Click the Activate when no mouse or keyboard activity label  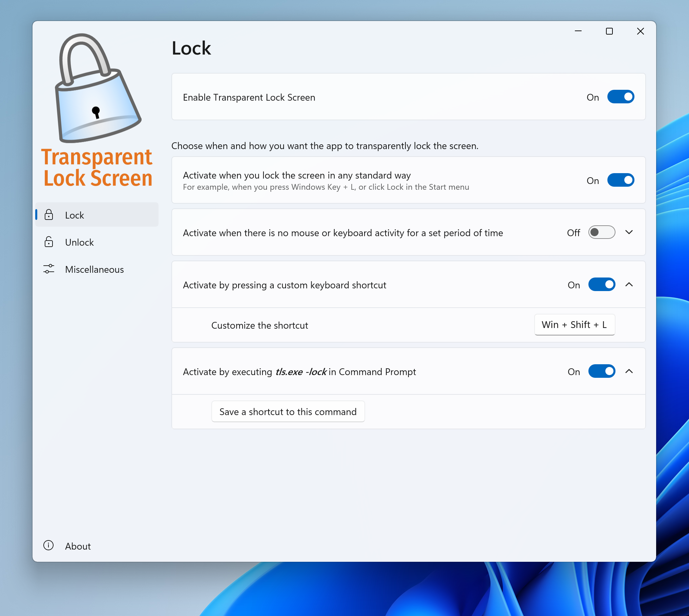[343, 233]
